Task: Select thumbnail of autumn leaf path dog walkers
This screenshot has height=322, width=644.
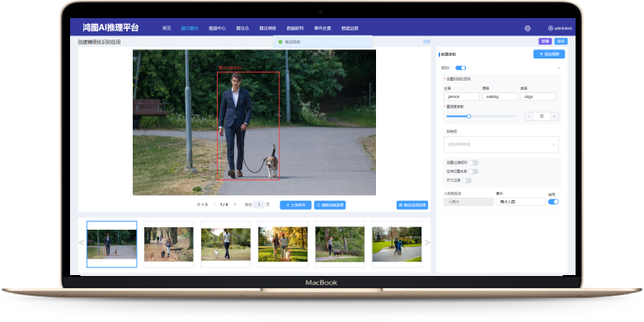Action: (x=168, y=244)
